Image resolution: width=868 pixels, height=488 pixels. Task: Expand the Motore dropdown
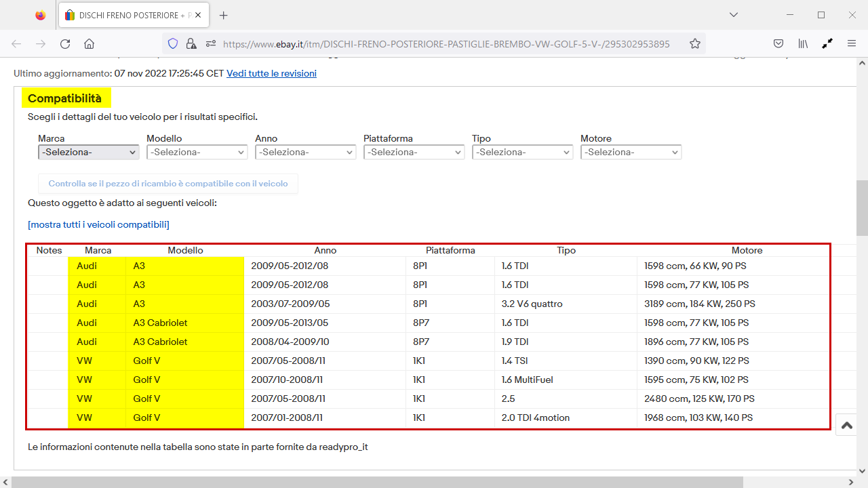point(631,152)
